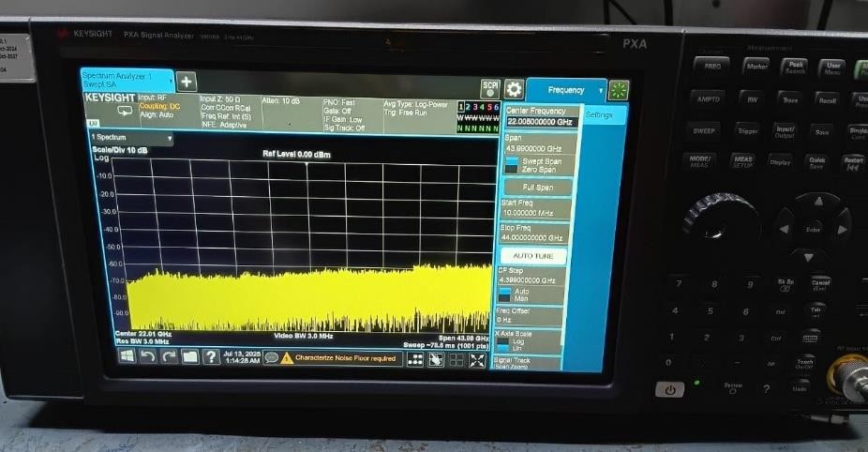Tap the screen icon under the KEYSIGHT logo
Viewport: 868px width, 452px height.
[125, 111]
